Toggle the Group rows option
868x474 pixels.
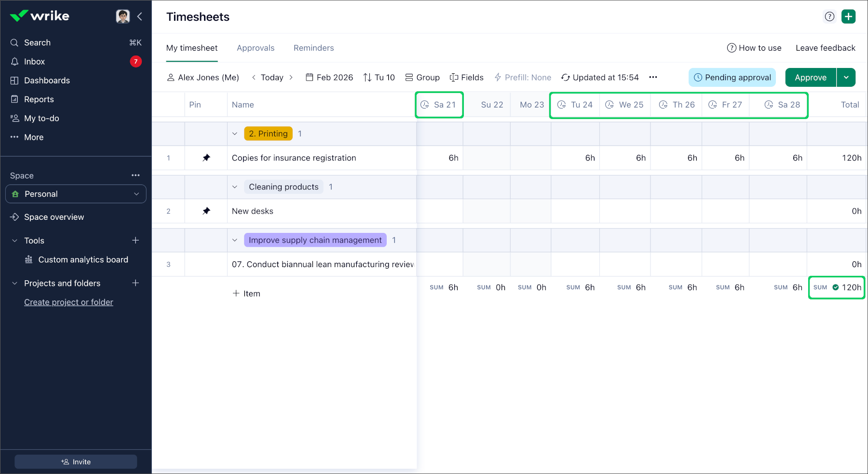tap(422, 77)
